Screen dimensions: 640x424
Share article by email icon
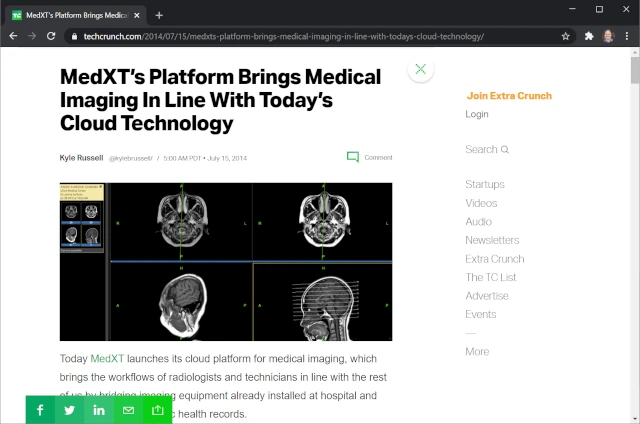(128, 410)
